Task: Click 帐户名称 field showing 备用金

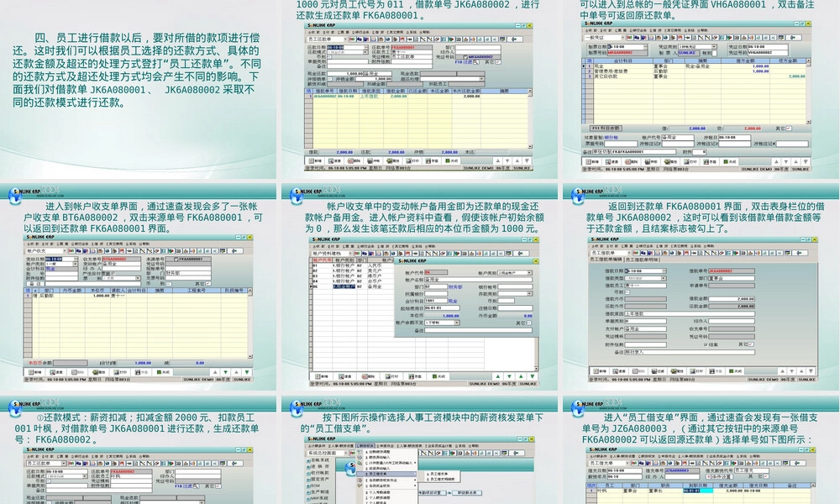Action: pos(479,280)
